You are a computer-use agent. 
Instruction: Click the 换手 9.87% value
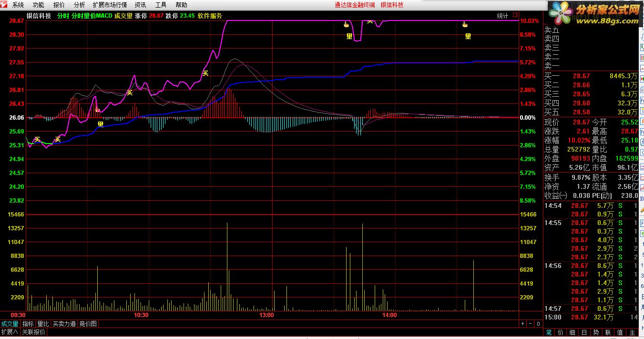click(580, 177)
